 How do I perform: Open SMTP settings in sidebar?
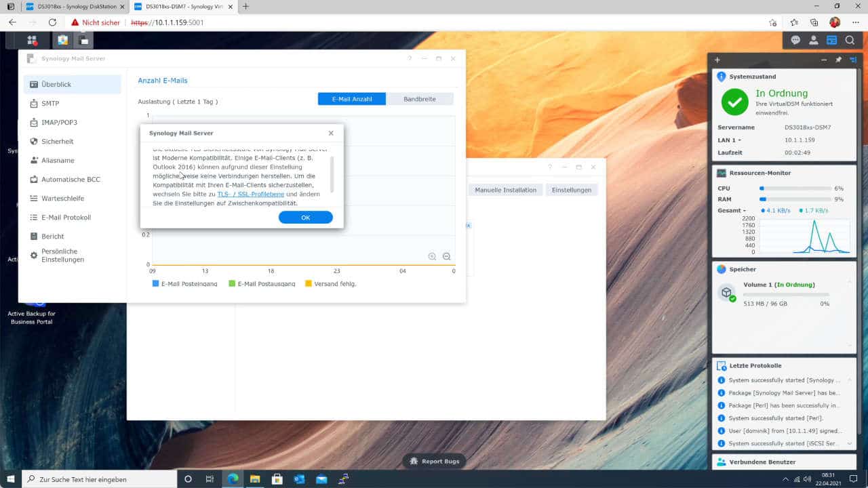click(x=72, y=104)
